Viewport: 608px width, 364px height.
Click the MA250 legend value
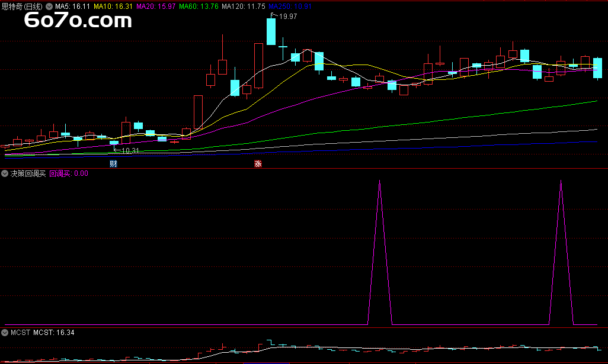pyautogui.click(x=290, y=7)
